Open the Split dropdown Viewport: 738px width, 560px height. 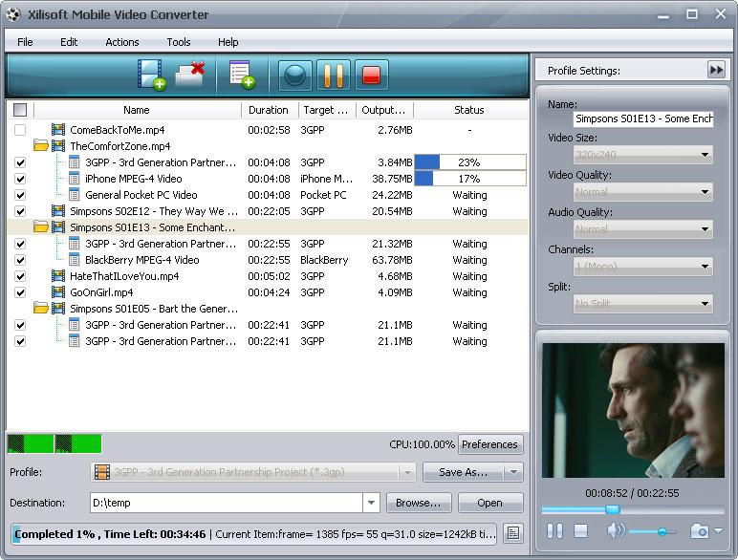643,304
